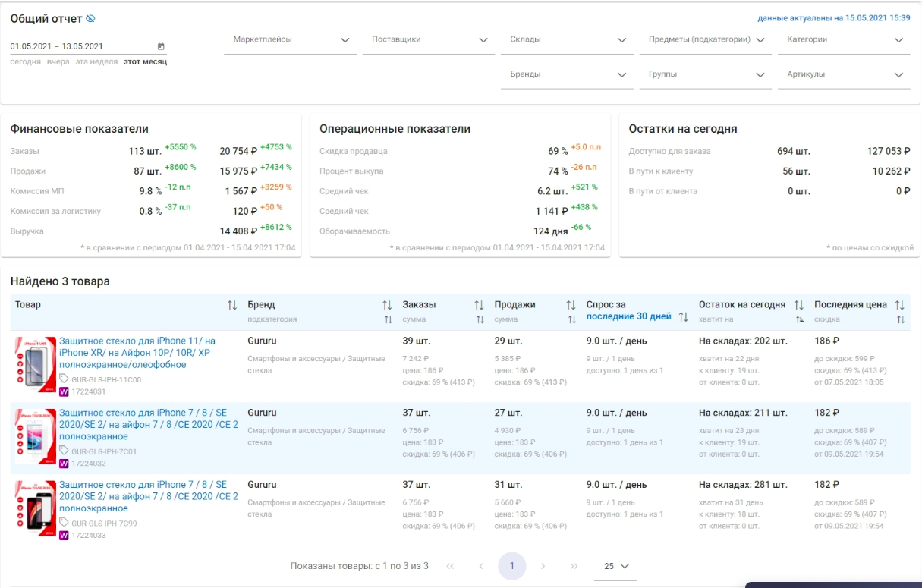Sort by Спрос за последние 30 дней

(x=683, y=316)
